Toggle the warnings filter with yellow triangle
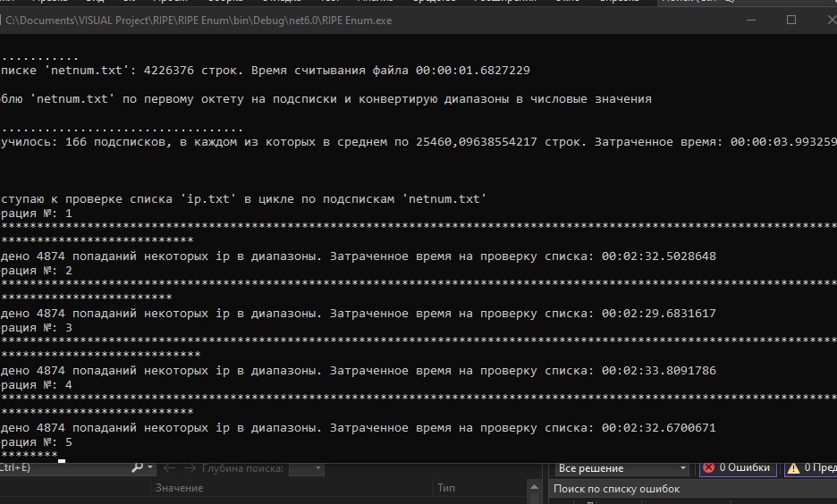837x504 pixels. click(810, 467)
